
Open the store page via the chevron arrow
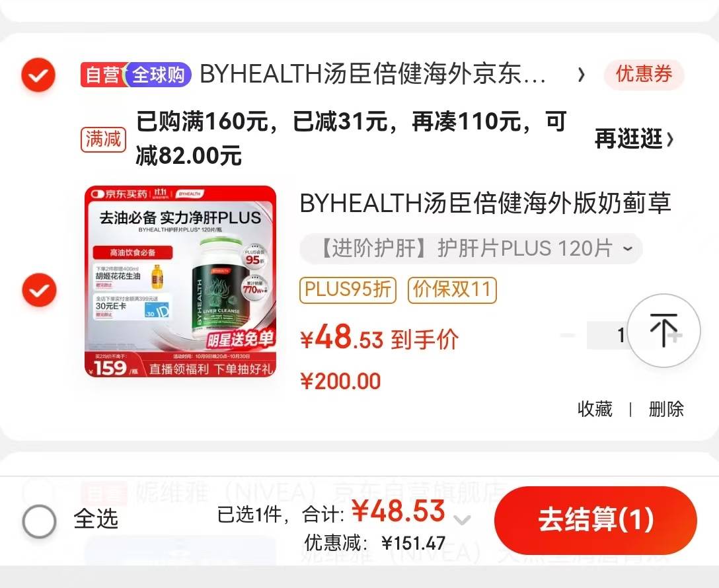(x=581, y=75)
